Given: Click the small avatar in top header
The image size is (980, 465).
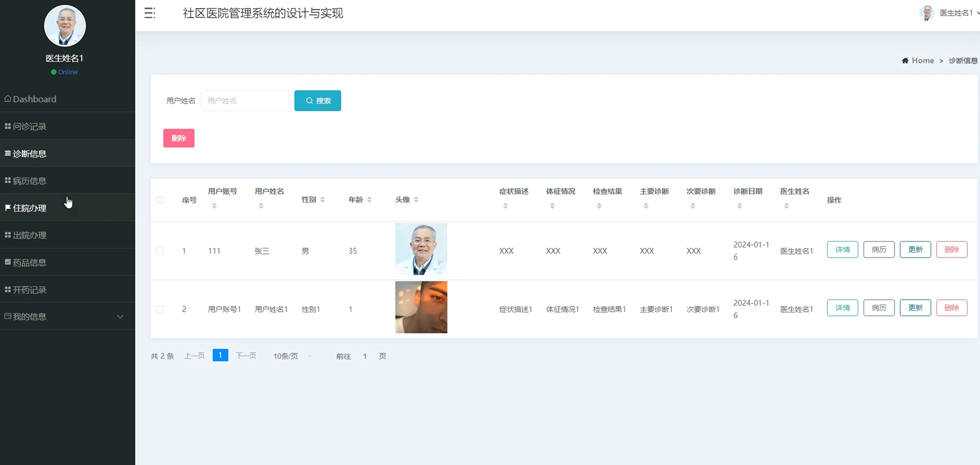Looking at the screenshot, I should [927, 13].
